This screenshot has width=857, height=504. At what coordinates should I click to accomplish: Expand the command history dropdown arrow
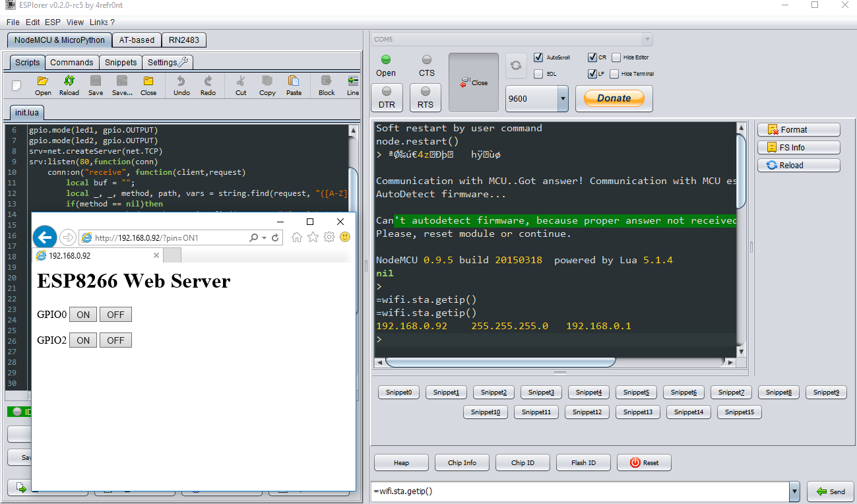point(794,491)
